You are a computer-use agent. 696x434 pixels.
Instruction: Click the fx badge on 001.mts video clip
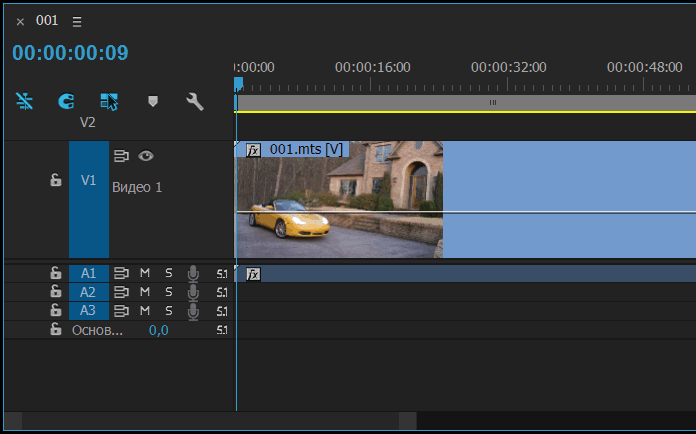click(x=254, y=150)
